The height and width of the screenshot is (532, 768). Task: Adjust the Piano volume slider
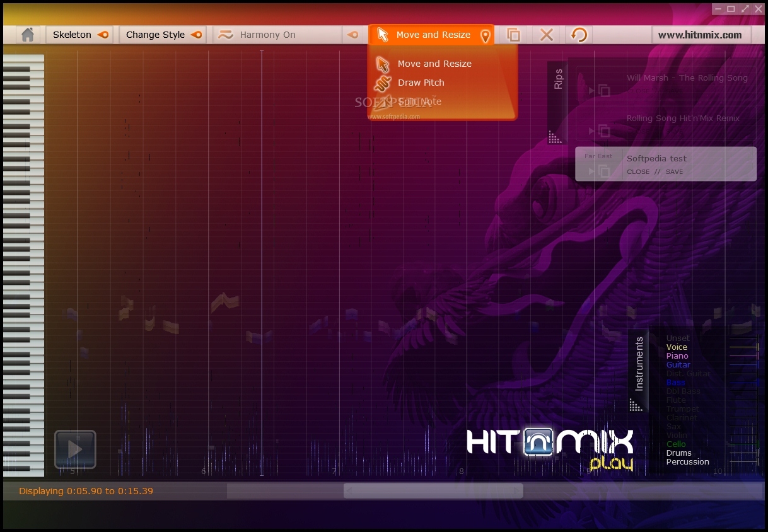point(744,356)
